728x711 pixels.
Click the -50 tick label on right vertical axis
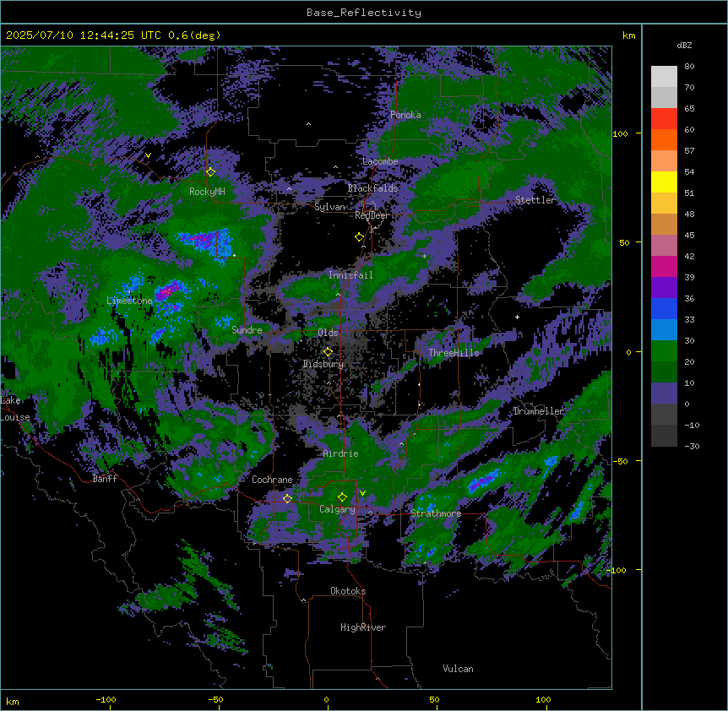tap(620, 461)
